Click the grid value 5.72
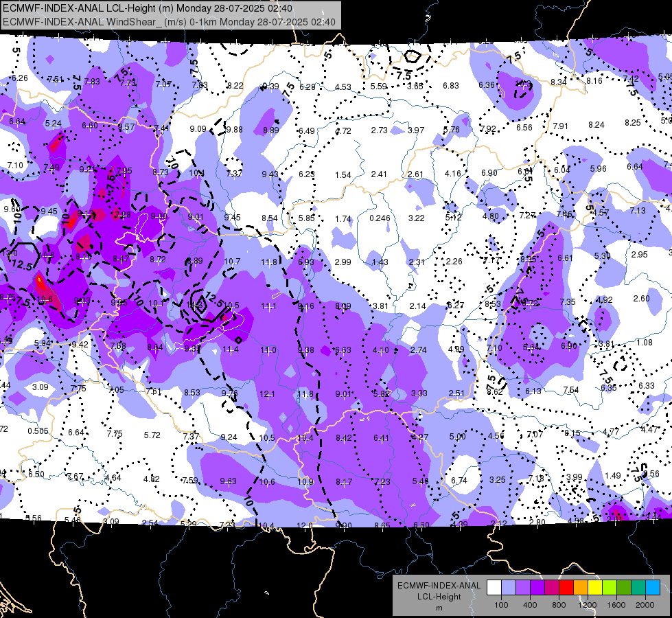Viewport: 672px width, 618px height. (152, 435)
